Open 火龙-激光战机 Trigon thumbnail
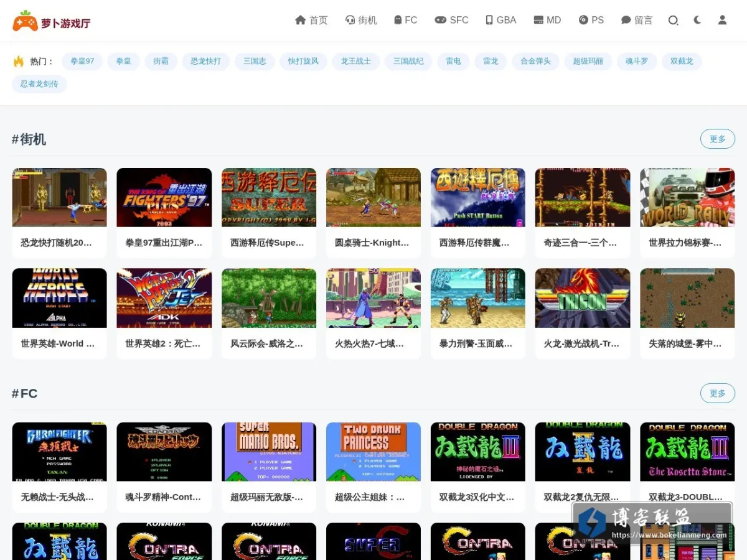 click(583, 298)
